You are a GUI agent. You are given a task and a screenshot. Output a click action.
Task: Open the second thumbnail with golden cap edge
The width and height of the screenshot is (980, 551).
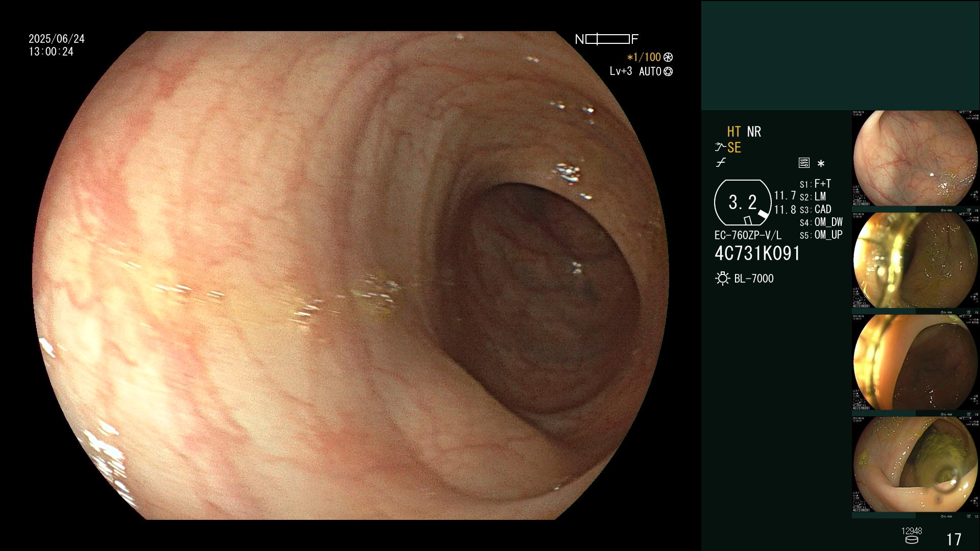point(916,261)
